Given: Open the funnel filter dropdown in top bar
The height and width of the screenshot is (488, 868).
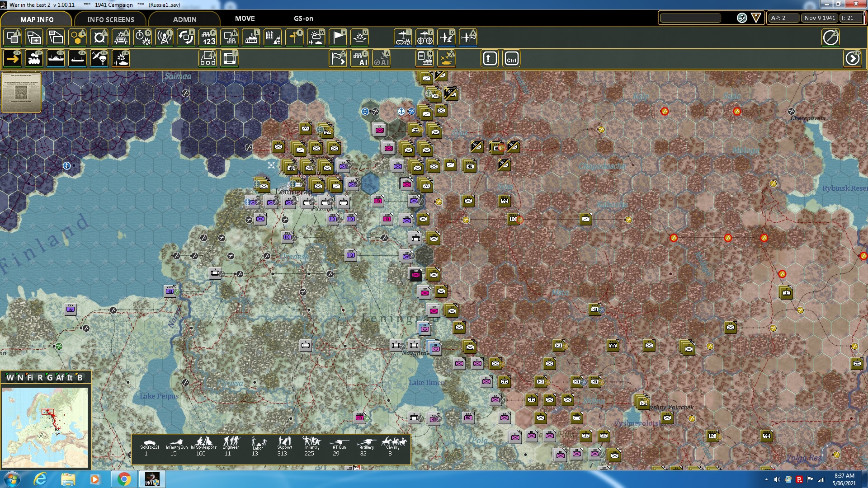Looking at the screenshot, I should (756, 18).
